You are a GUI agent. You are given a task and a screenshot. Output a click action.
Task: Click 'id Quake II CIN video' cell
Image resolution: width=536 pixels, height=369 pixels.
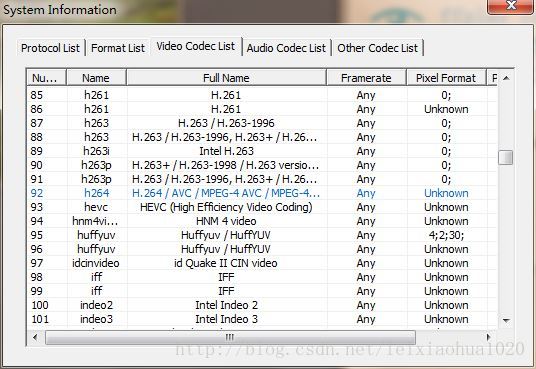226,263
